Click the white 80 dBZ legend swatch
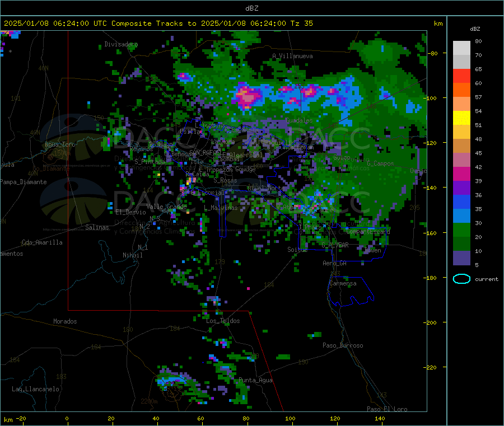Image resolution: width=504 pixels, height=426 pixels. [461, 48]
